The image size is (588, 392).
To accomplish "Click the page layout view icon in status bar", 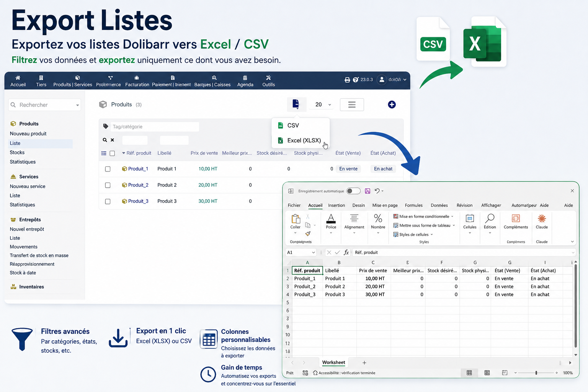I will [487, 372].
